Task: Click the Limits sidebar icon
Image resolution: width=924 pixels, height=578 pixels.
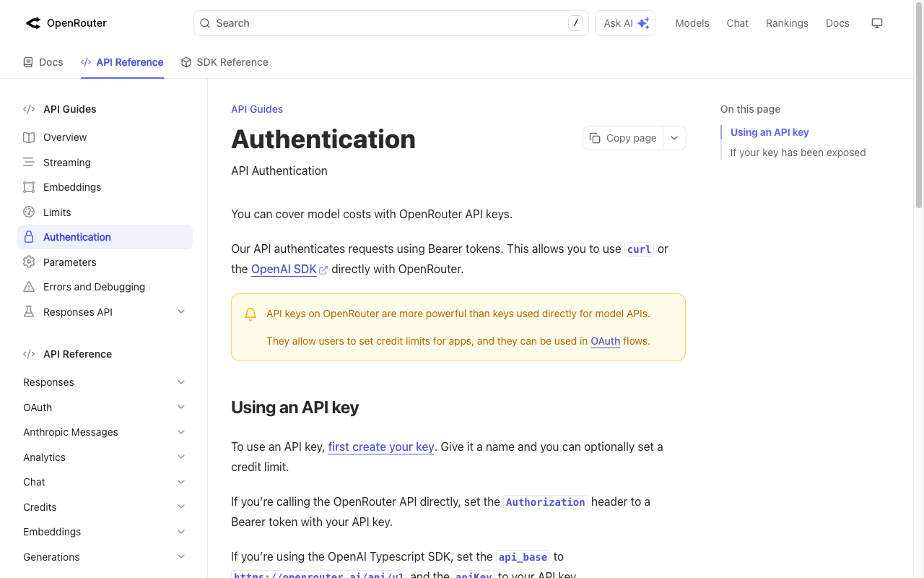Action: 28,212
